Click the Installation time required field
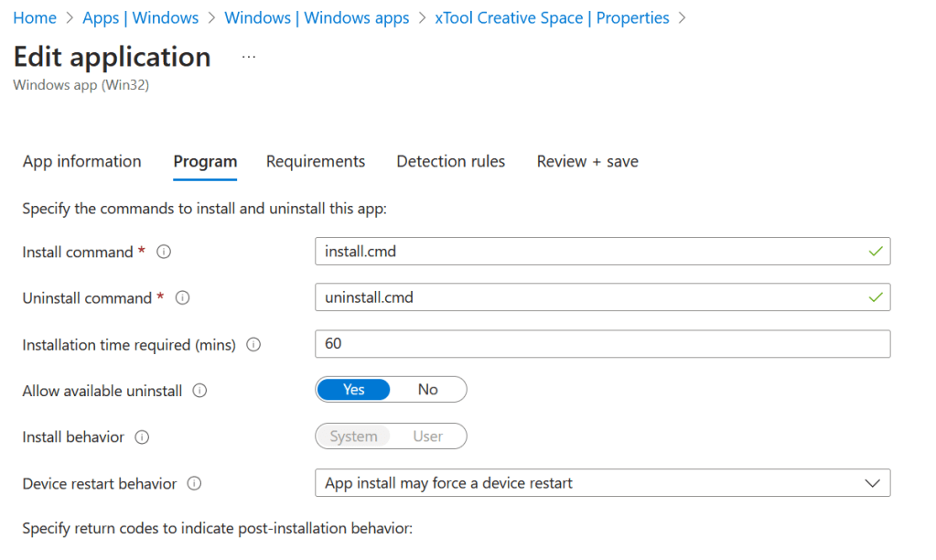This screenshot has width=936, height=560. click(x=601, y=344)
